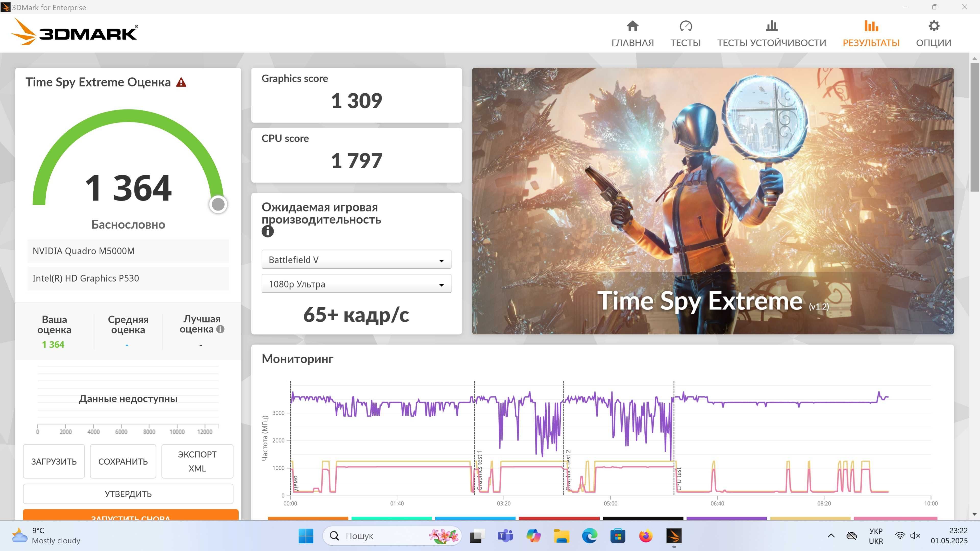Click the УТВЕРДИТЬ button
Viewport: 980px width, 551px height.
[x=128, y=494]
